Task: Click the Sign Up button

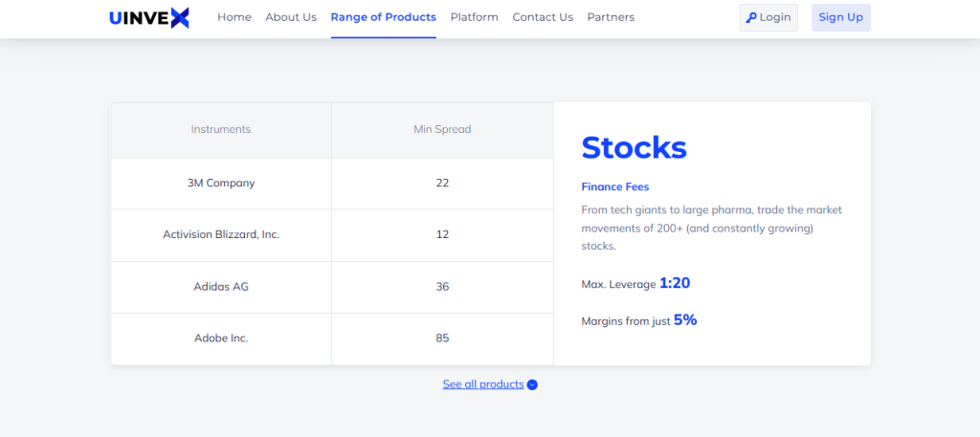Action: [x=840, y=17]
